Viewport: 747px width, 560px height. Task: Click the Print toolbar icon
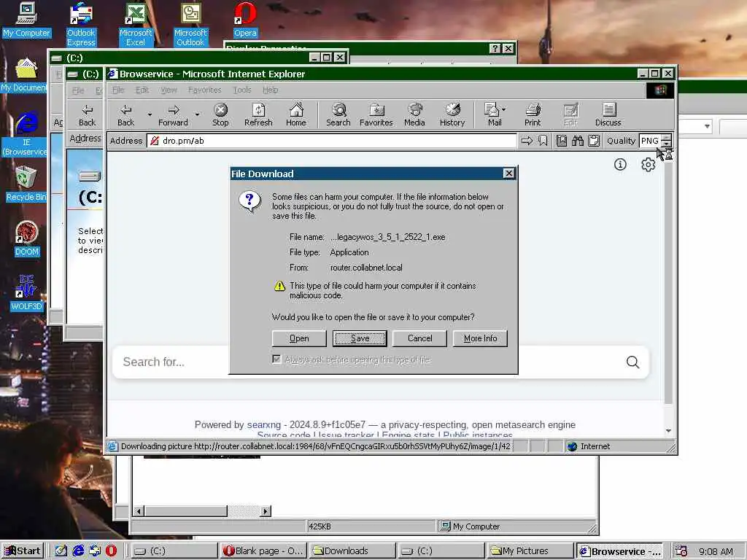tap(533, 114)
